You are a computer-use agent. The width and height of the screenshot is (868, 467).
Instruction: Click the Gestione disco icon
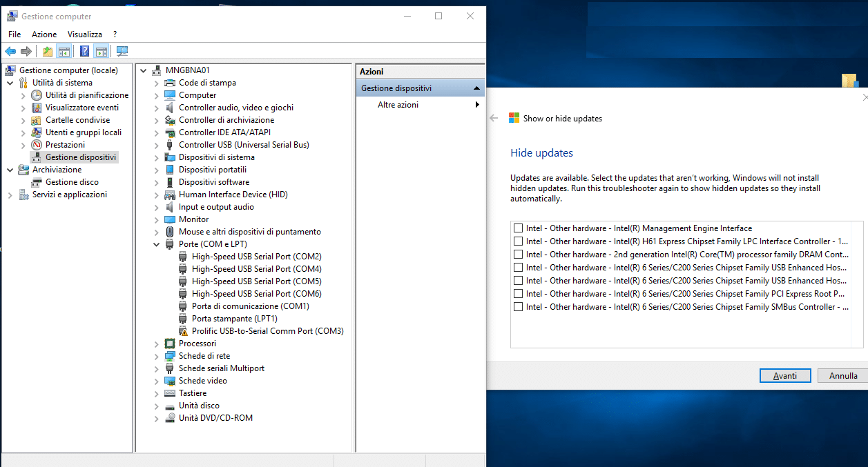[x=37, y=182]
